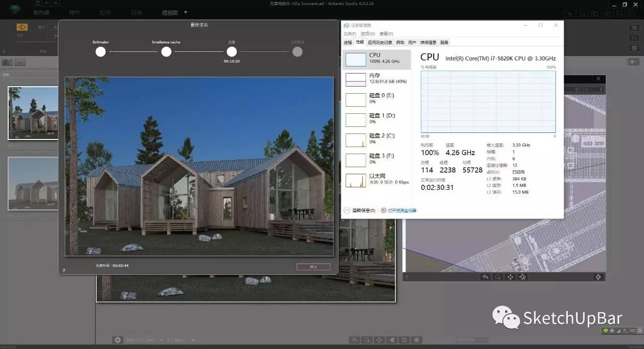Click the target icon at 2D view corner

pos(598,277)
